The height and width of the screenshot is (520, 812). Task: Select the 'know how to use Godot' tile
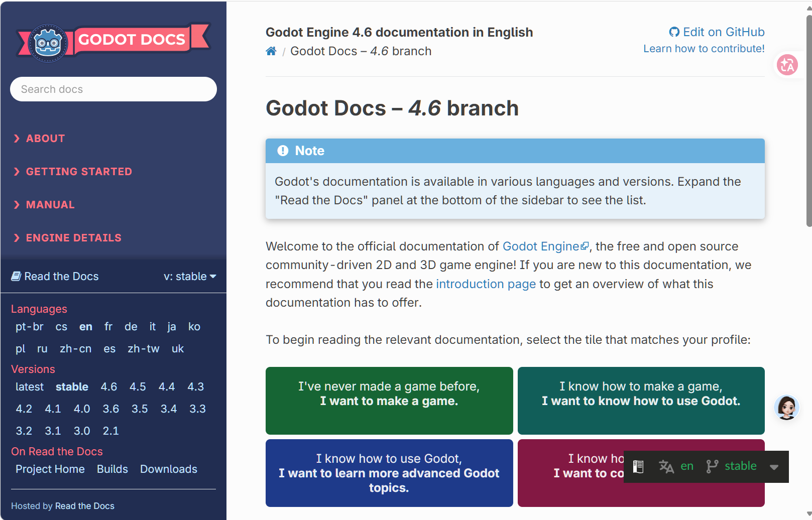[641, 401]
